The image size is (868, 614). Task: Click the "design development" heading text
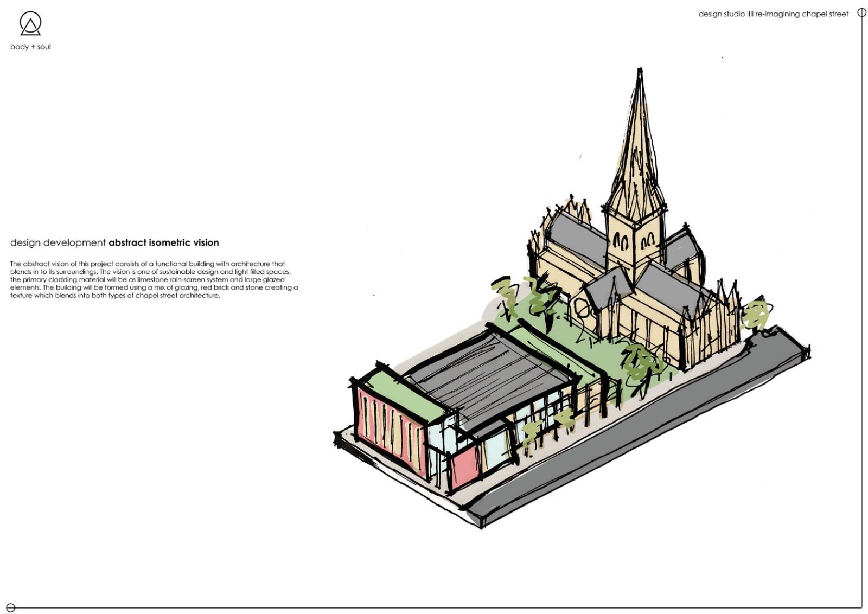click(58, 243)
